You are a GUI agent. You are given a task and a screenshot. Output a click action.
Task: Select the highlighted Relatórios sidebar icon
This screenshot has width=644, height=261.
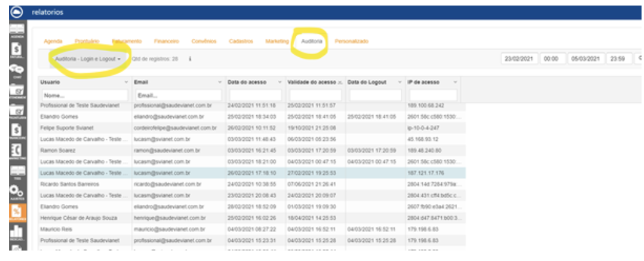pos(17,212)
